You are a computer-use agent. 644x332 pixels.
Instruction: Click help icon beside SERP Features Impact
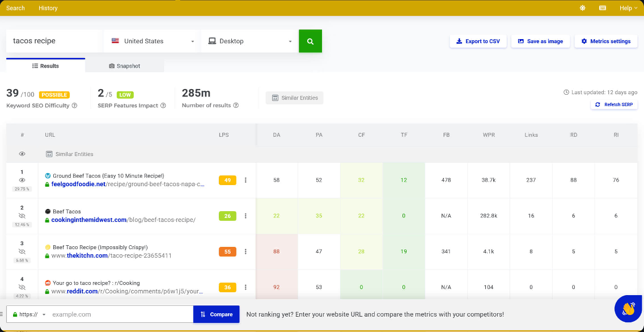click(163, 106)
